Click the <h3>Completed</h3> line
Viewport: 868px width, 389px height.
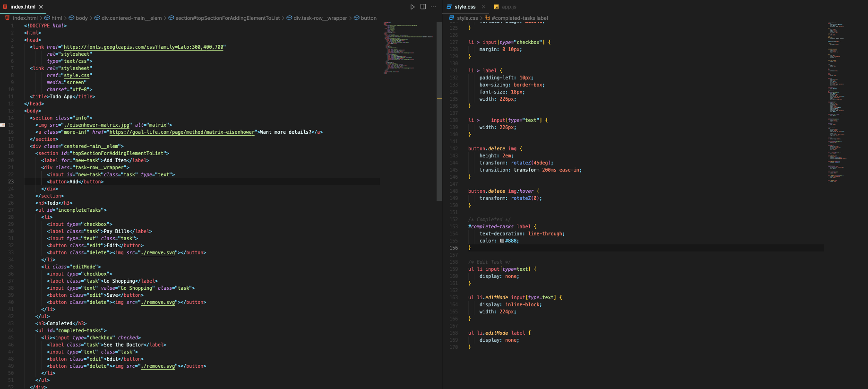click(x=61, y=323)
